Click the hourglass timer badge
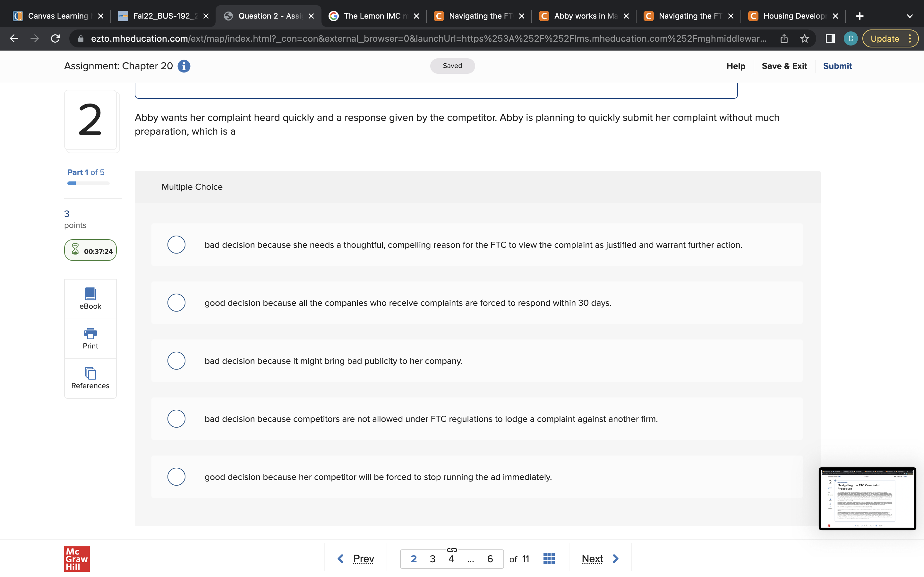 90,250
